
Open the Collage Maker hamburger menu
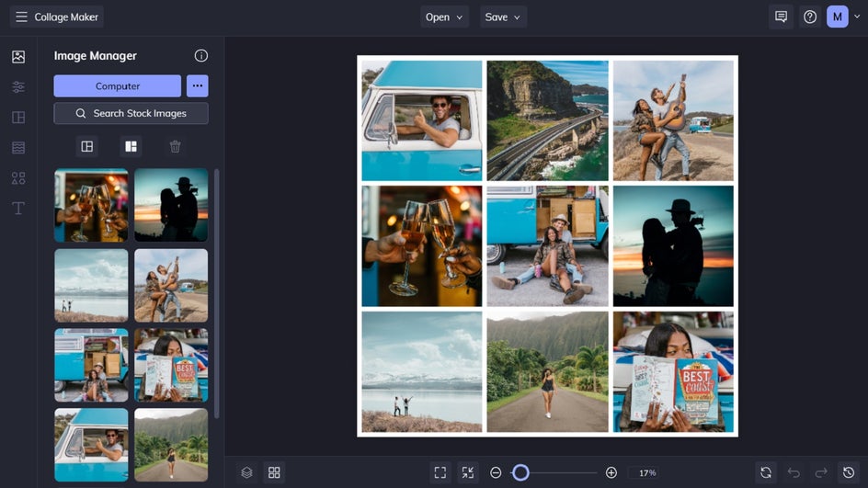(x=21, y=17)
